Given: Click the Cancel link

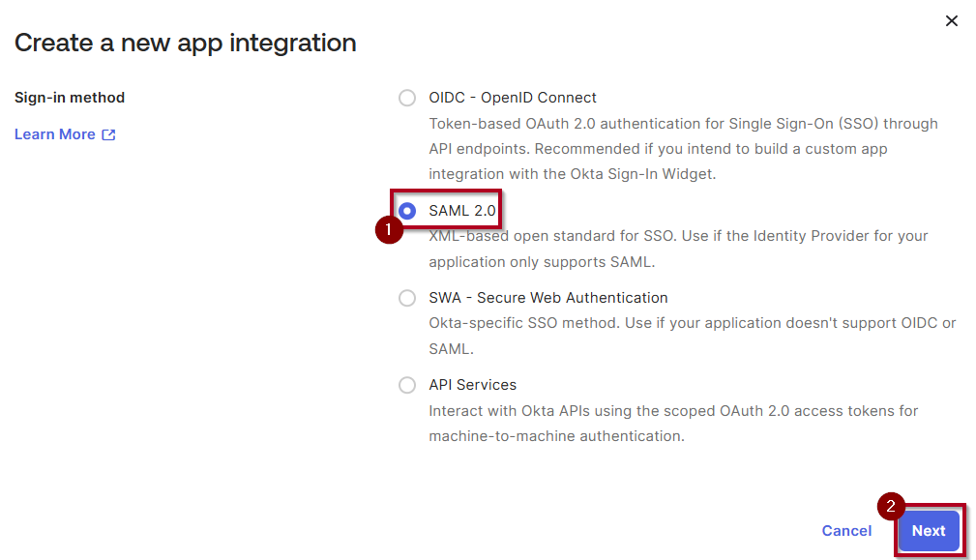Looking at the screenshot, I should pos(846,530).
